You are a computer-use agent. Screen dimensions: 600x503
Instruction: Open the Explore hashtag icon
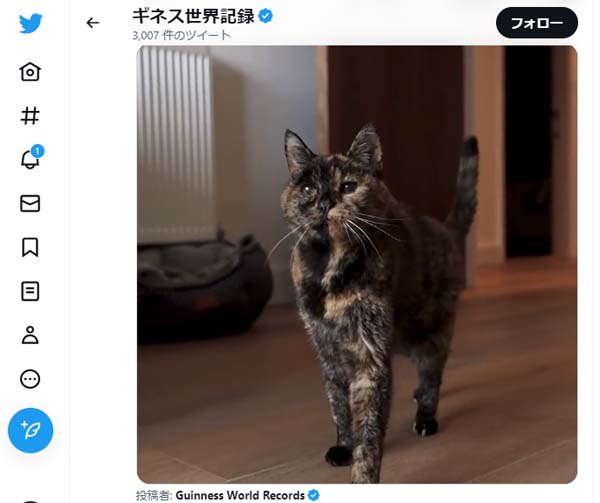click(30, 116)
